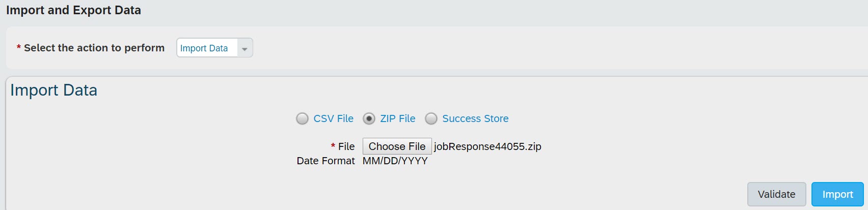The height and width of the screenshot is (210, 868).
Task: Click the File field label
Action: click(x=346, y=146)
